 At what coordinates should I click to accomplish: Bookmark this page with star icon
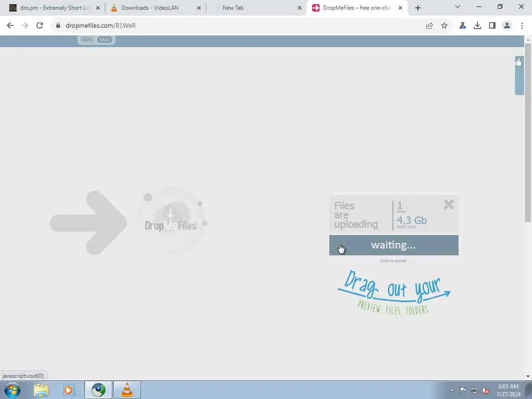tap(444, 25)
